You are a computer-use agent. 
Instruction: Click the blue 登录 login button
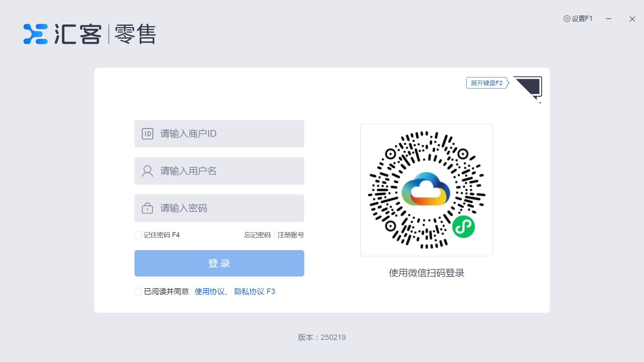pyautogui.click(x=219, y=263)
